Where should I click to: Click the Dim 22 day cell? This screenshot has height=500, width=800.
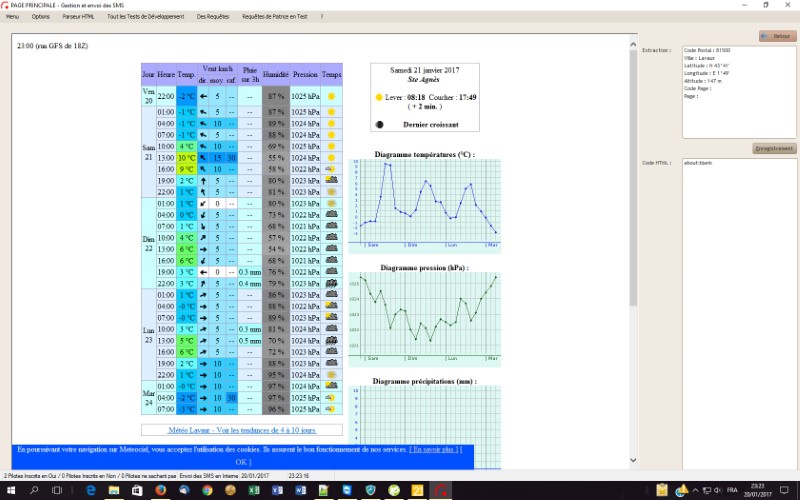[148, 243]
